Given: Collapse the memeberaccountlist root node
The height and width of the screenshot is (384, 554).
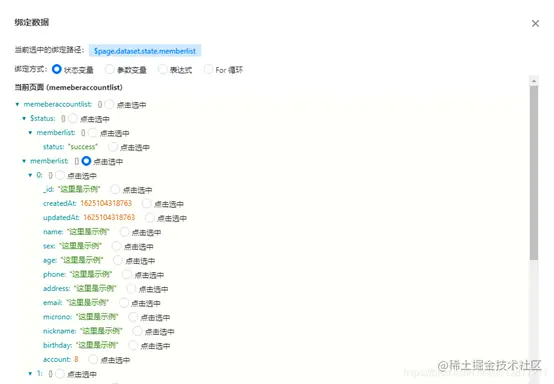Looking at the screenshot, I should [17, 104].
